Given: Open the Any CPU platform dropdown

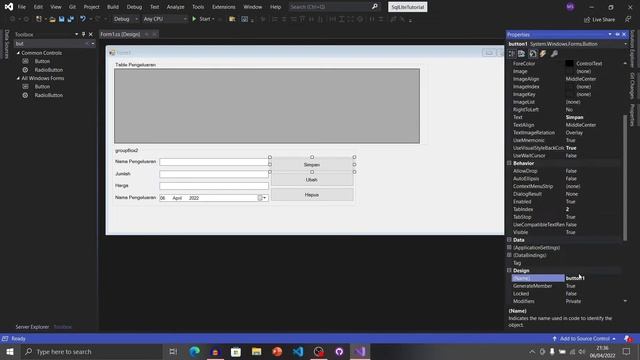Looking at the screenshot, I should click(x=165, y=19).
